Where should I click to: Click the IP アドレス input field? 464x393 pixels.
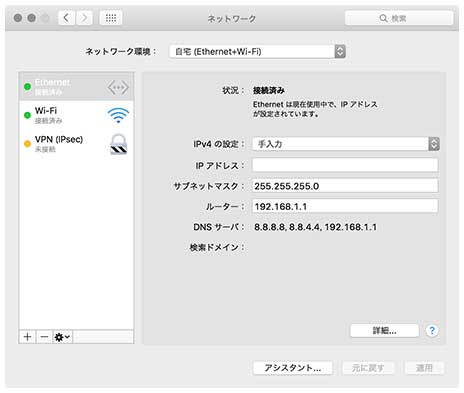click(x=345, y=165)
